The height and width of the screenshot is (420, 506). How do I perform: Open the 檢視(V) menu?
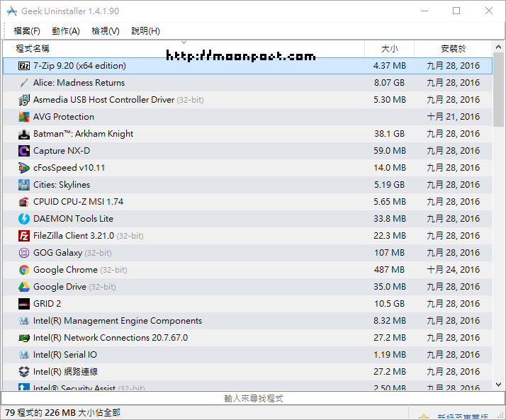coord(106,31)
